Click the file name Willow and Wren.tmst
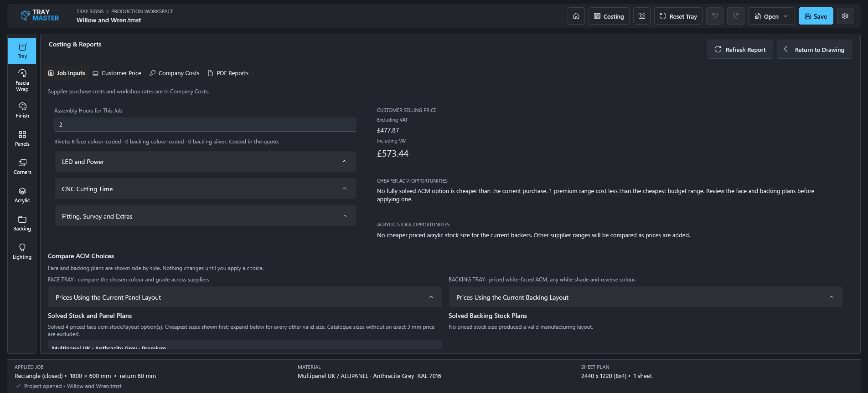This screenshot has width=868, height=393. [x=108, y=20]
